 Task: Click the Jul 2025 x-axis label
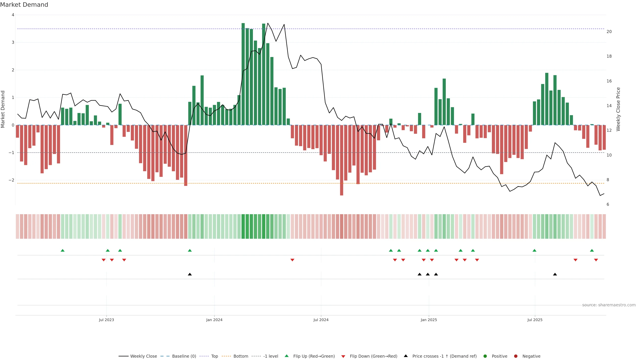click(x=535, y=320)
